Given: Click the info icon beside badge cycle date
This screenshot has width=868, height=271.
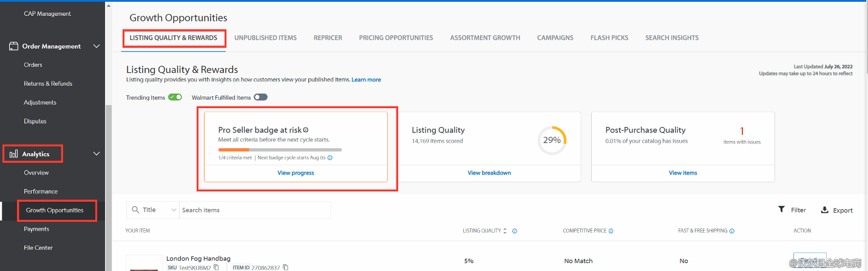Looking at the screenshot, I should point(330,157).
